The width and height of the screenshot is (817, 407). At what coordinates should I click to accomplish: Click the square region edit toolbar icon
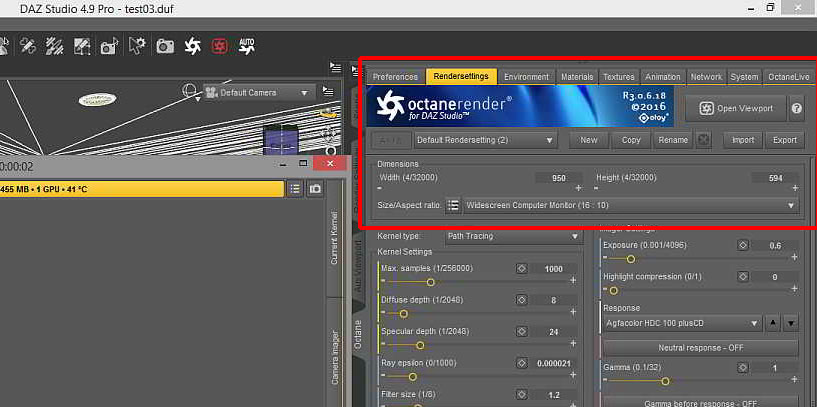pos(82,46)
